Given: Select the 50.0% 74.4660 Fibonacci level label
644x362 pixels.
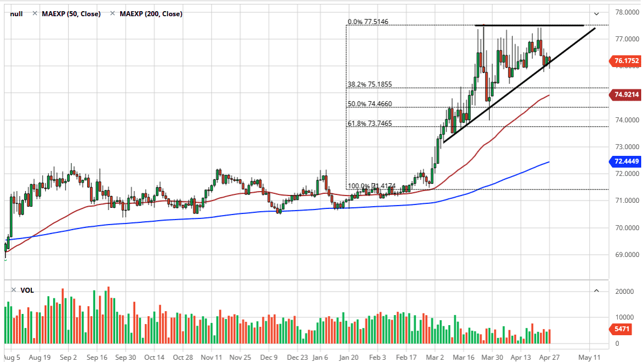Looking at the screenshot, I should (369, 104).
